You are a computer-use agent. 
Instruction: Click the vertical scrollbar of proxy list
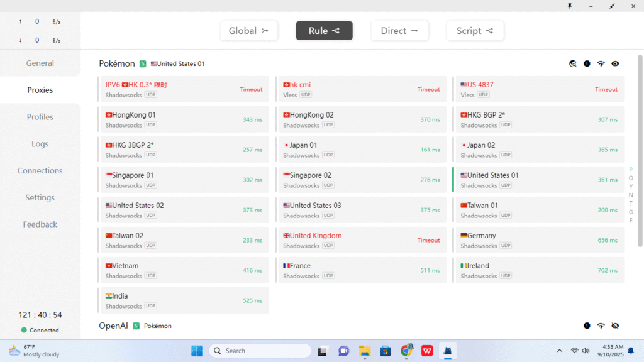click(x=640, y=151)
